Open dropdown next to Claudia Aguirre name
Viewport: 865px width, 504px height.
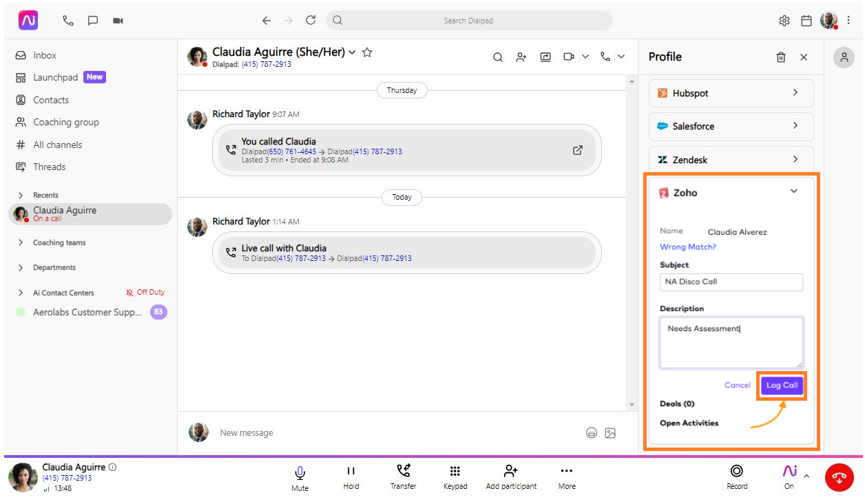352,52
